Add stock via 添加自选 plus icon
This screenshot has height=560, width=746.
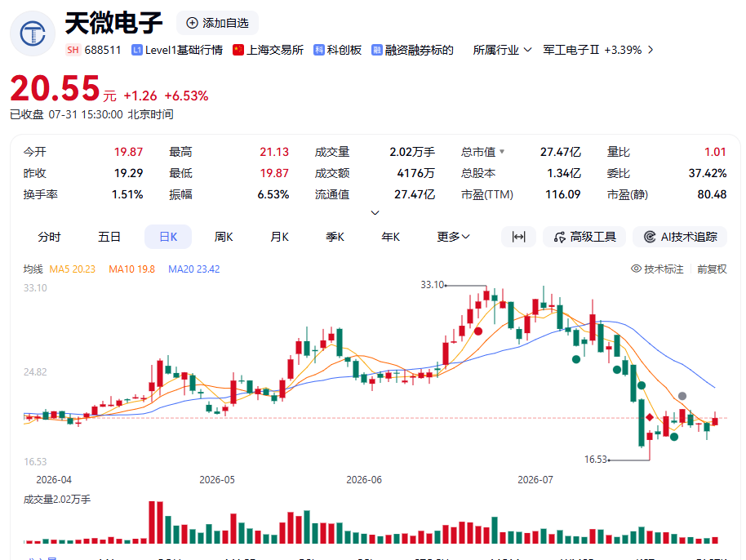tap(192, 23)
